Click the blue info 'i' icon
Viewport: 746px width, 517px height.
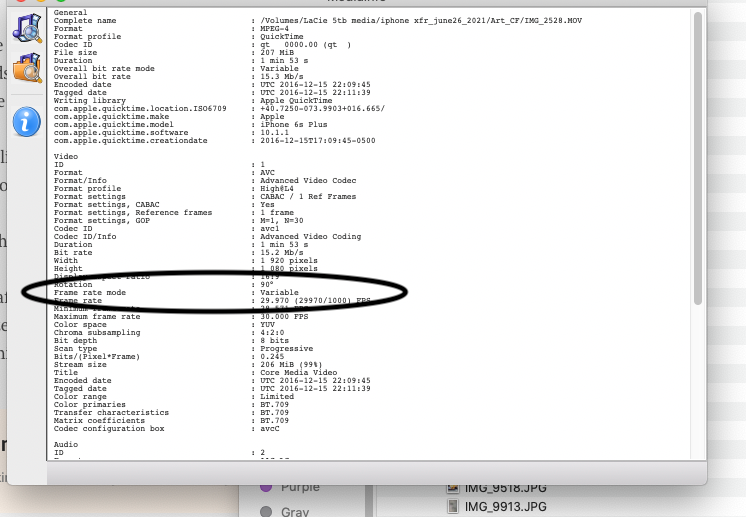click(27, 121)
